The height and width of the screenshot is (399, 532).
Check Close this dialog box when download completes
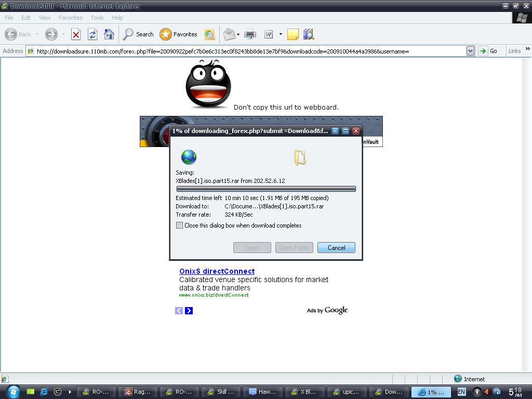[179, 225]
